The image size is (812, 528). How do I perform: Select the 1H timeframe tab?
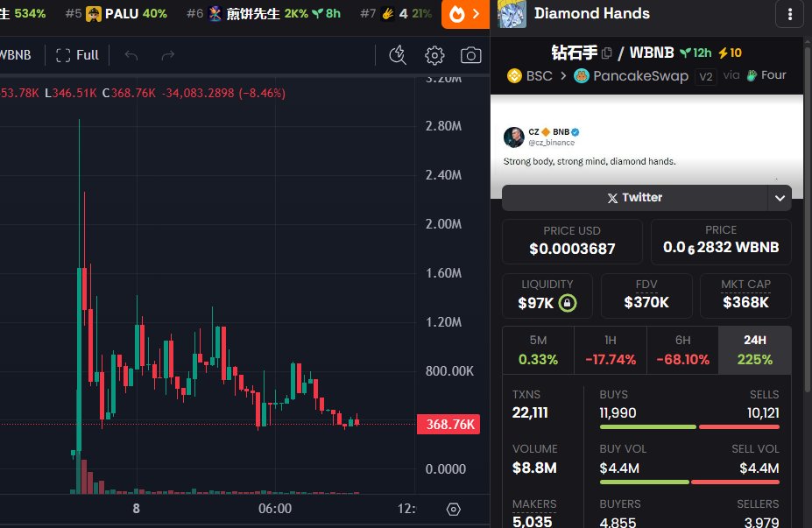point(610,349)
